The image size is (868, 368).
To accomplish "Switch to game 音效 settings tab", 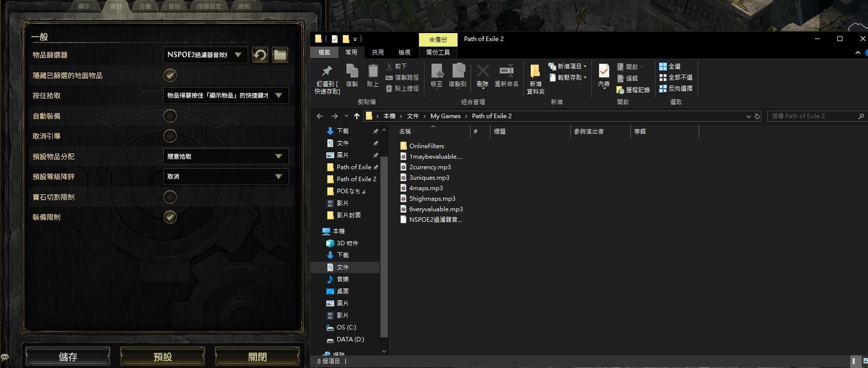I will tap(174, 6).
